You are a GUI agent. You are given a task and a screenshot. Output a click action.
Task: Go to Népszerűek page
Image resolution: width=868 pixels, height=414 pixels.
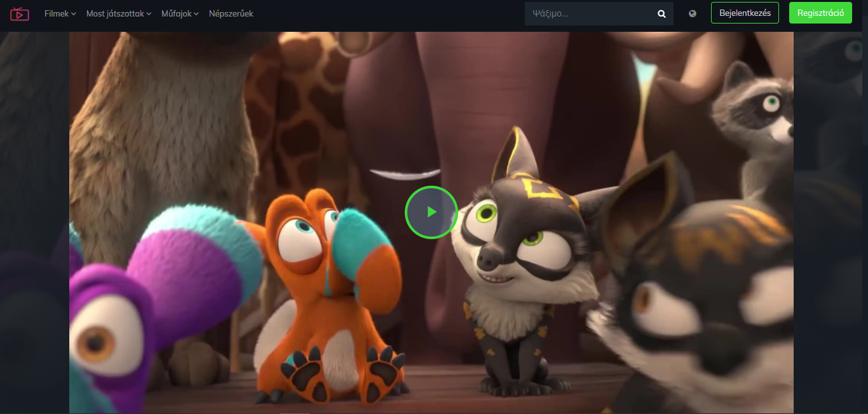[x=231, y=13]
